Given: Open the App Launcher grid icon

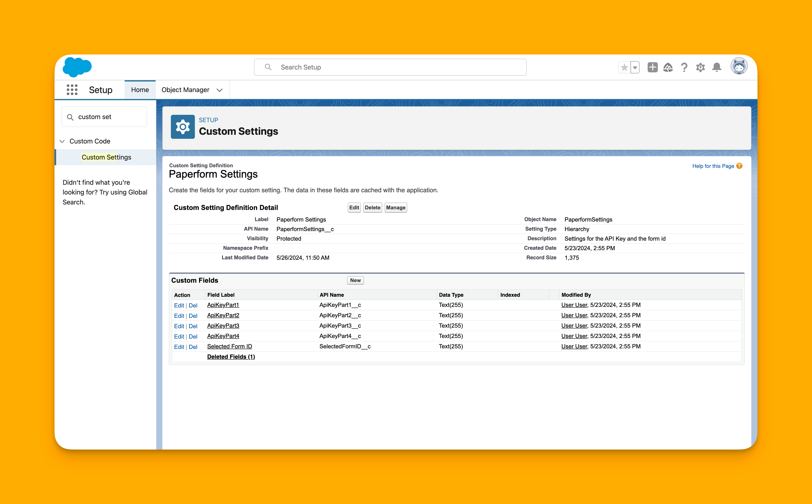Looking at the screenshot, I should (72, 90).
